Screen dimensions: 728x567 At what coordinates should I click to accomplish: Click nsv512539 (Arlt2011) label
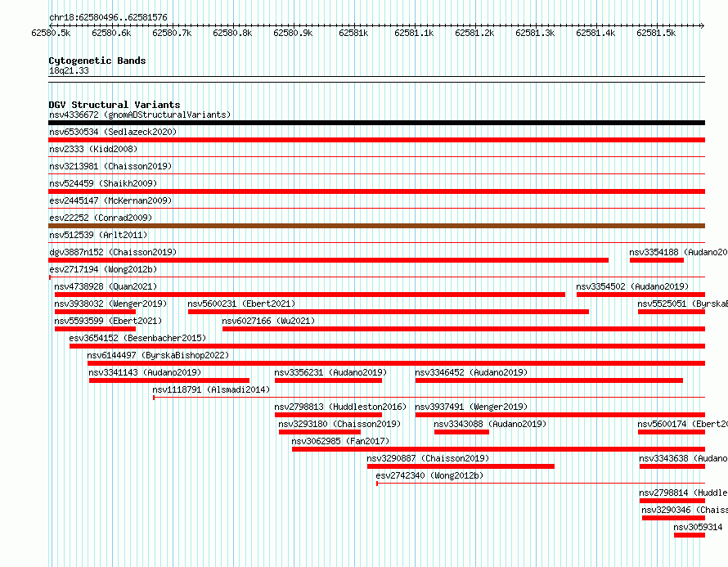click(98, 235)
